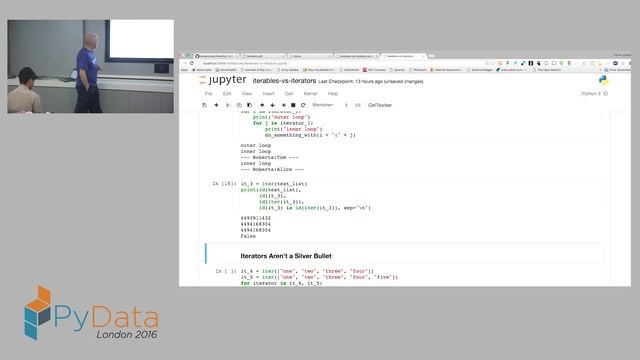Click the it_3 = iter(test_list) line
The image size is (640, 360).
(274, 184)
